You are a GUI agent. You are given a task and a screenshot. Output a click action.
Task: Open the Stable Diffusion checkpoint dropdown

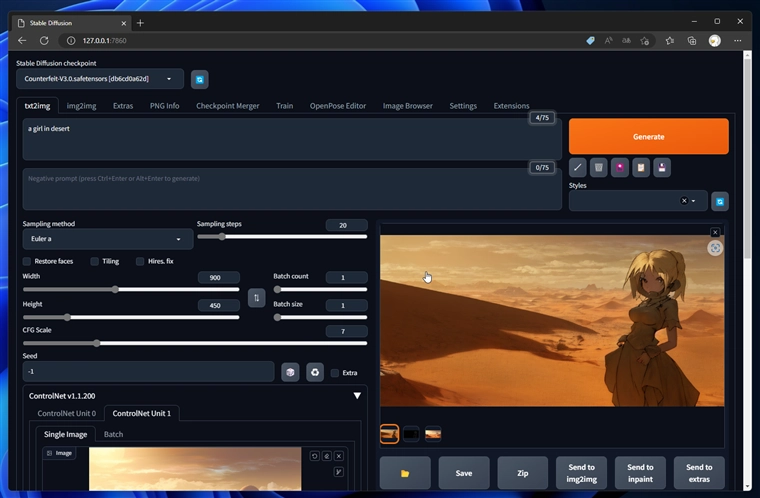(100, 79)
